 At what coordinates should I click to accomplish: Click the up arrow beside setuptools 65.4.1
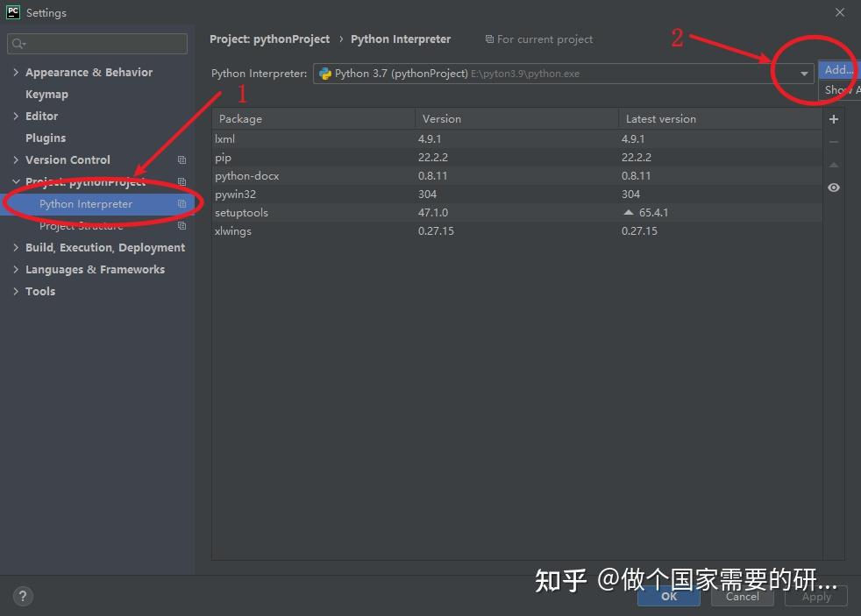tap(629, 212)
